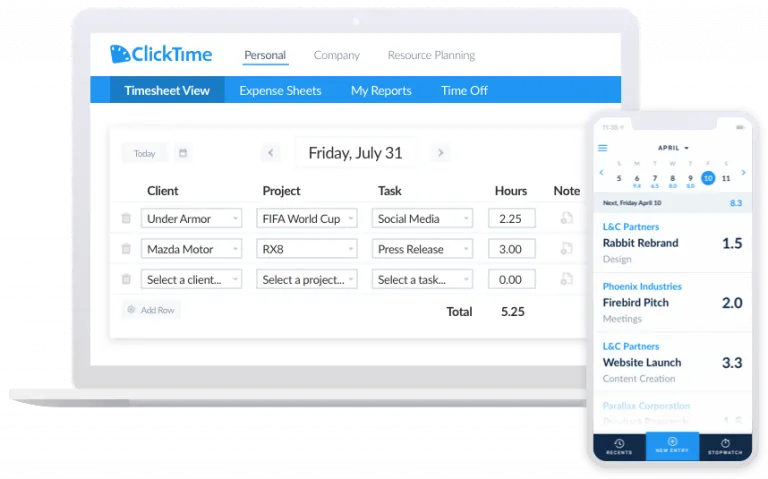Switch to the Personal tab

(x=265, y=55)
